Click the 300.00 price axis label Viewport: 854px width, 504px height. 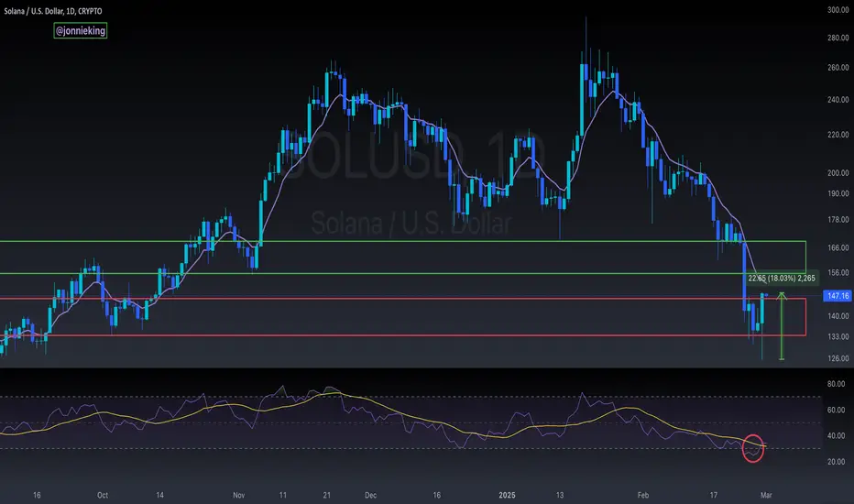coord(838,10)
